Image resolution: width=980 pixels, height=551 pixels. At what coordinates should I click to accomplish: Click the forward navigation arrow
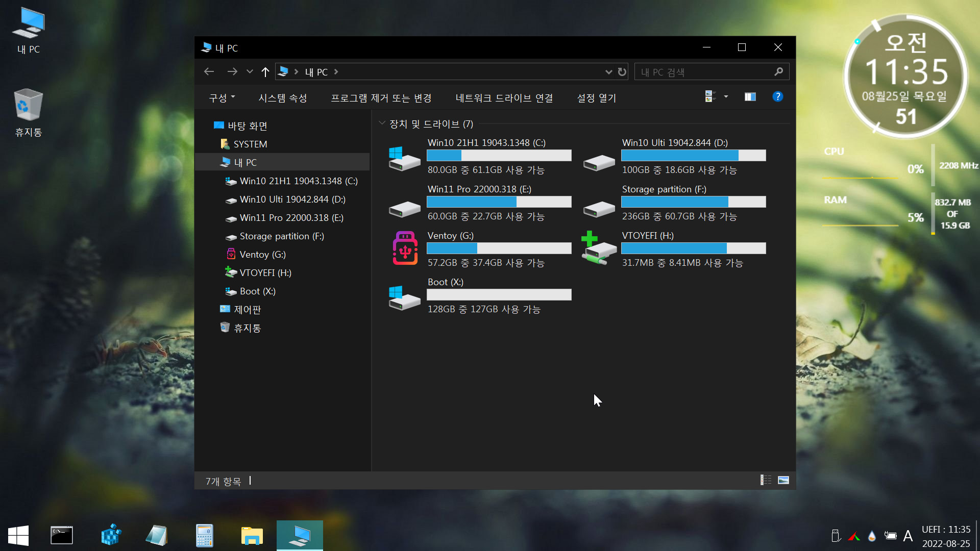pyautogui.click(x=232, y=71)
